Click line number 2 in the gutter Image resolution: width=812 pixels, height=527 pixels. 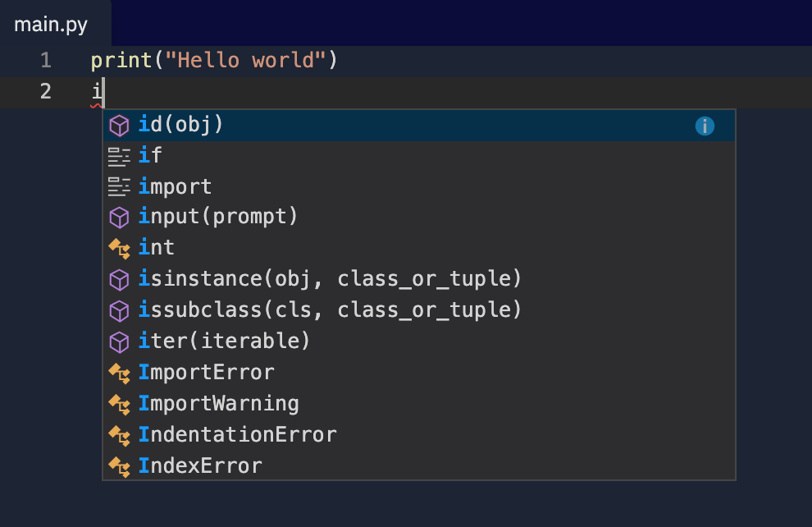[x=46, y=92]
